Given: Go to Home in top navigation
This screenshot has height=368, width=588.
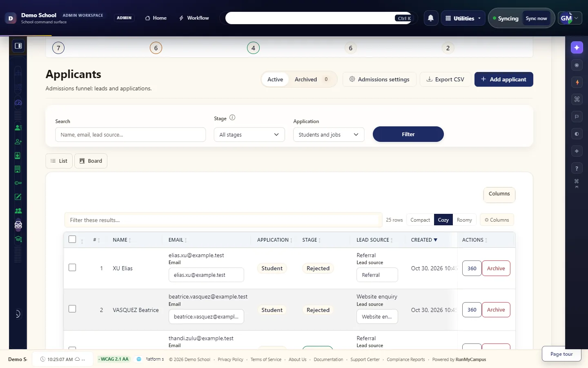Looking at the screenshot, I should [156, 18].
